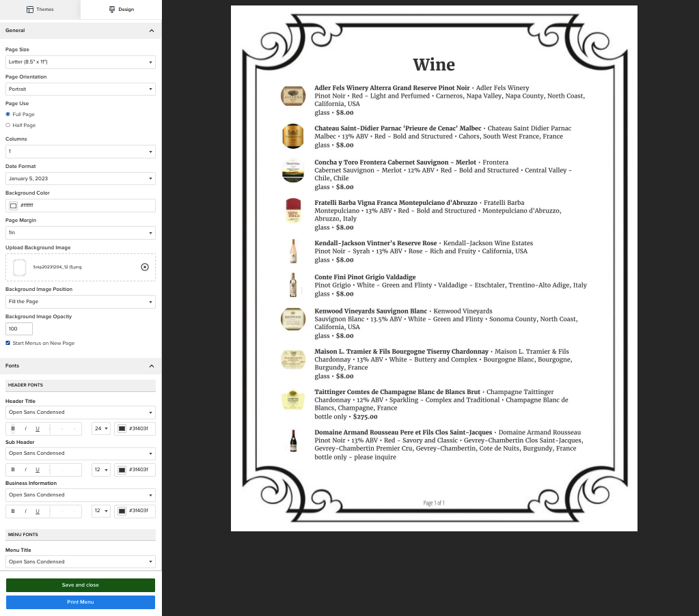The image size is (699, 616).
Task: Toggle bold for the Header Title font
Action: [13, 429]
